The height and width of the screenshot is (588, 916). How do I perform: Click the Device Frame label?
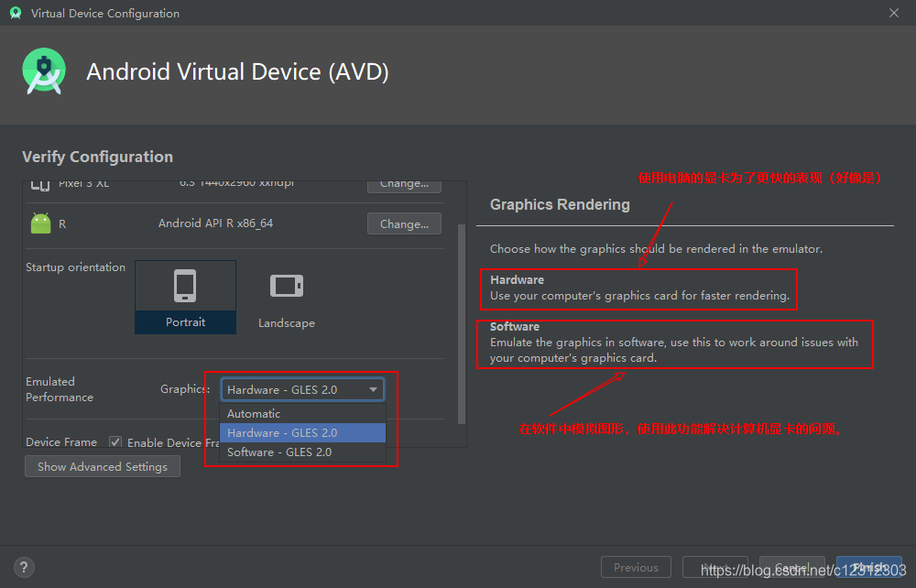pos(61,442)
